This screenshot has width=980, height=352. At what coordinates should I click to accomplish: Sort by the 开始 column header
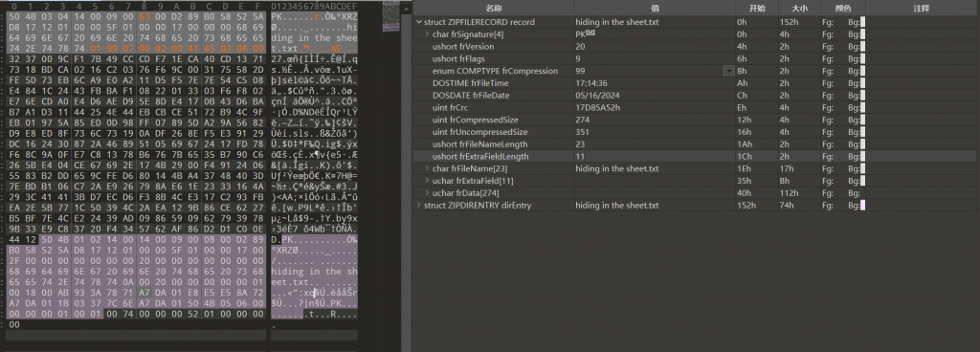pyautogui.click(x=756, y=8)
